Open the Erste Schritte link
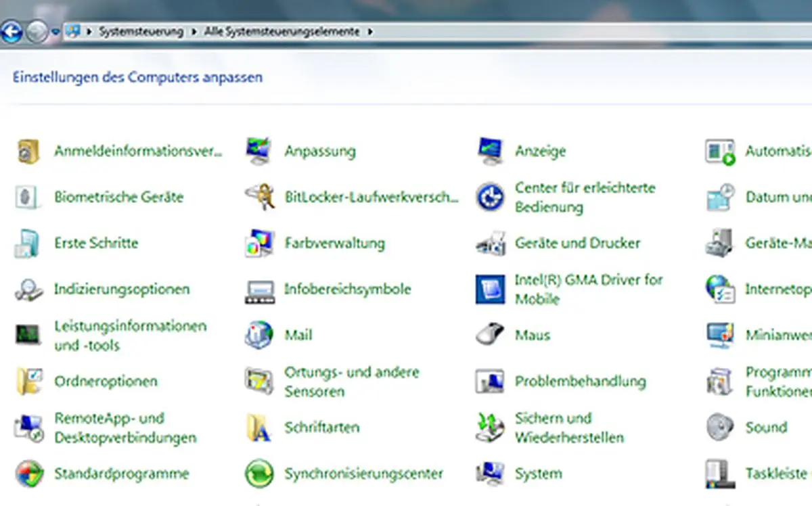This screenshot has width=812, height=506. point(97,242)
